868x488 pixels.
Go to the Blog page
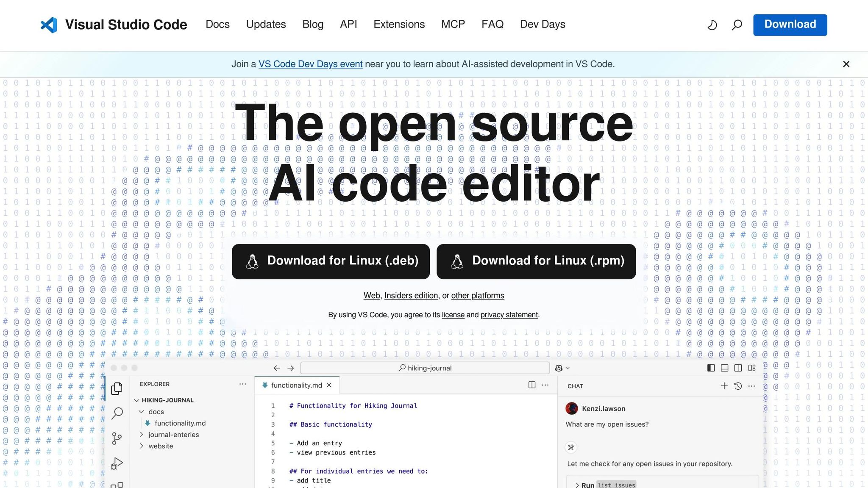313,24
